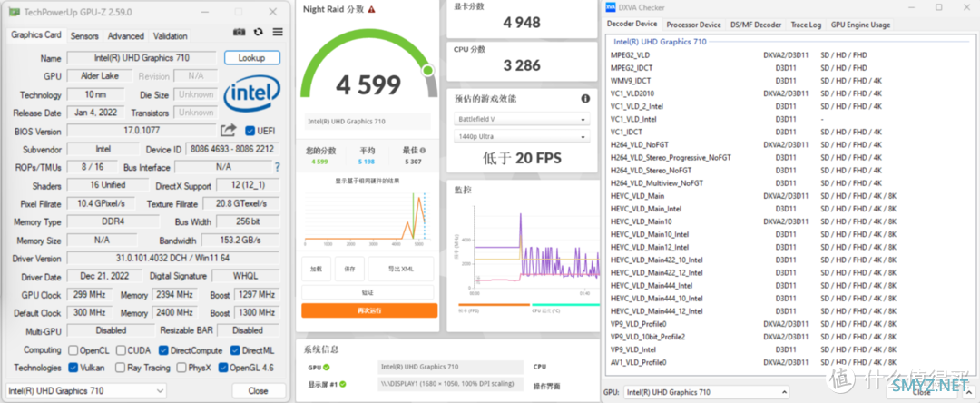Click the GPU-Z refresh icon

259,32
